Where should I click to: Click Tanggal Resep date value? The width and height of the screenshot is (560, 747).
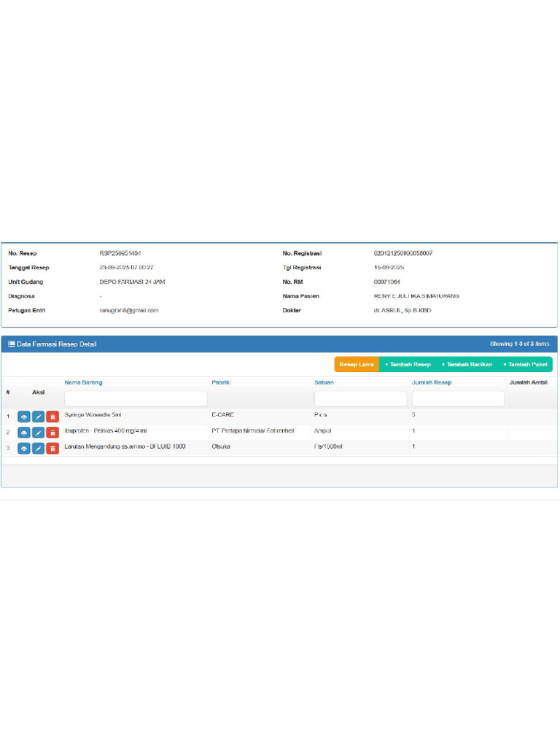(x=126, y=268)
